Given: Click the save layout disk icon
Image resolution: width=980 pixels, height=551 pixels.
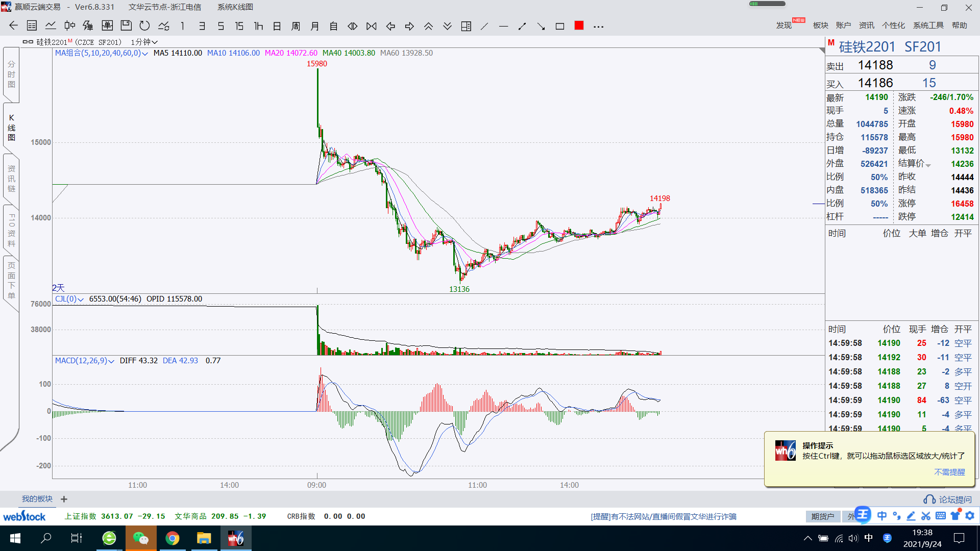Looking at the screenshot, I should [126, 26].
